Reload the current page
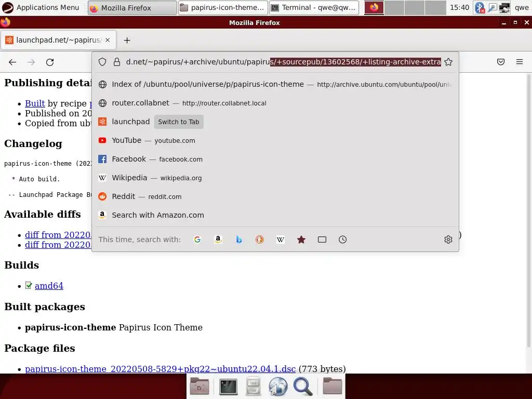 pos(50,62)
